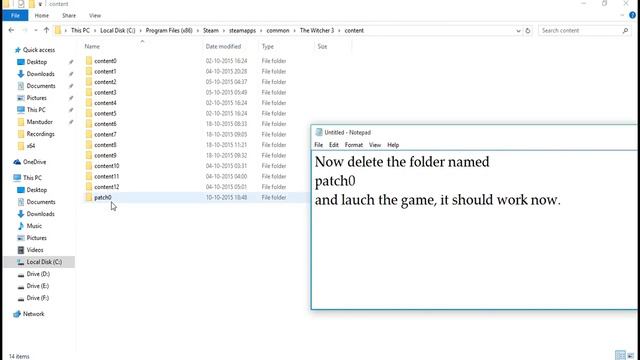Open the recent locations dropdown arrow

tap(36, 30)
